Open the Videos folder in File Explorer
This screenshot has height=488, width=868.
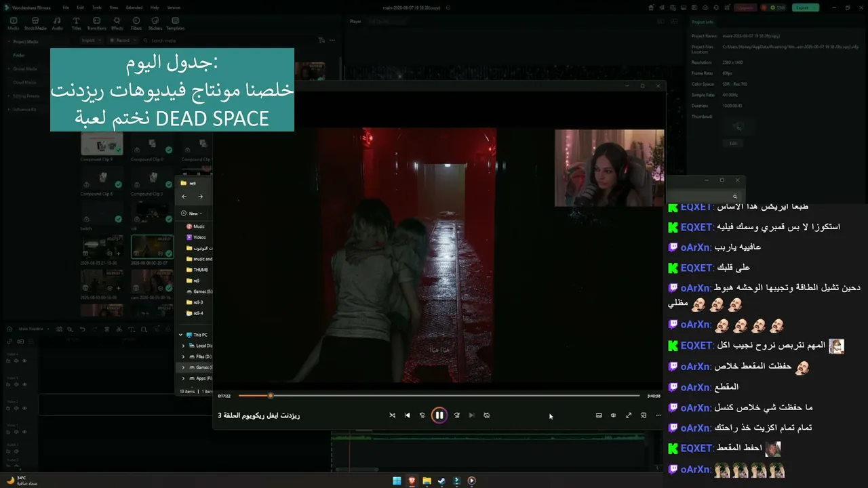click(x=196, y=237)
